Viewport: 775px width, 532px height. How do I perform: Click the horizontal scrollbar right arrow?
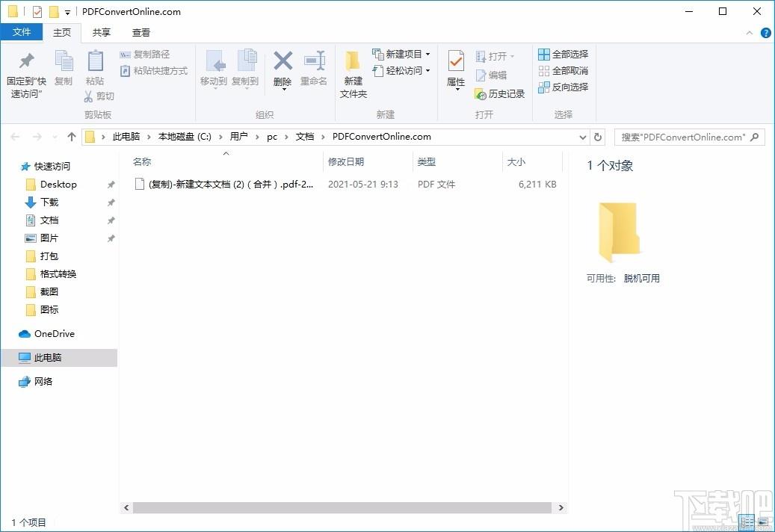point(561,508)
